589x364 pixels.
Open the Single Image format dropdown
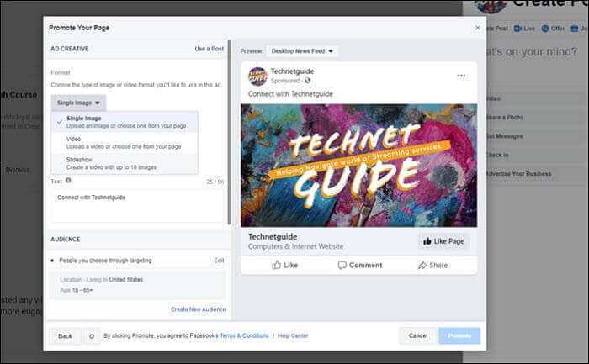tap(78, 103)
